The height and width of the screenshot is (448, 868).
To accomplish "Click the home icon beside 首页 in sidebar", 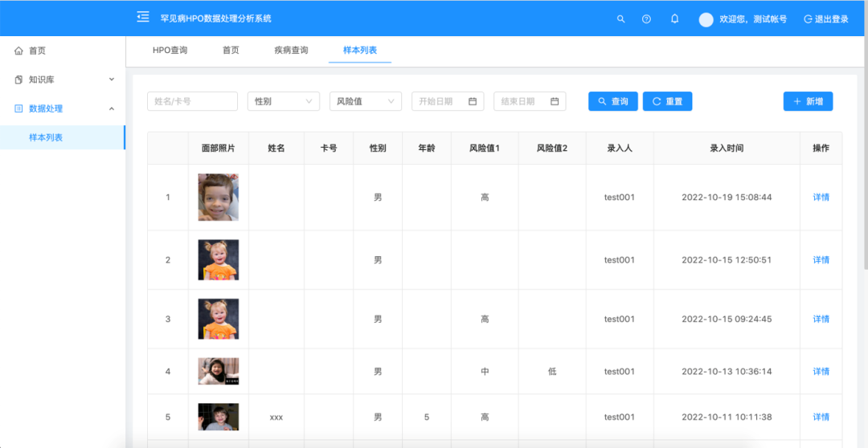I will point(18,51).
